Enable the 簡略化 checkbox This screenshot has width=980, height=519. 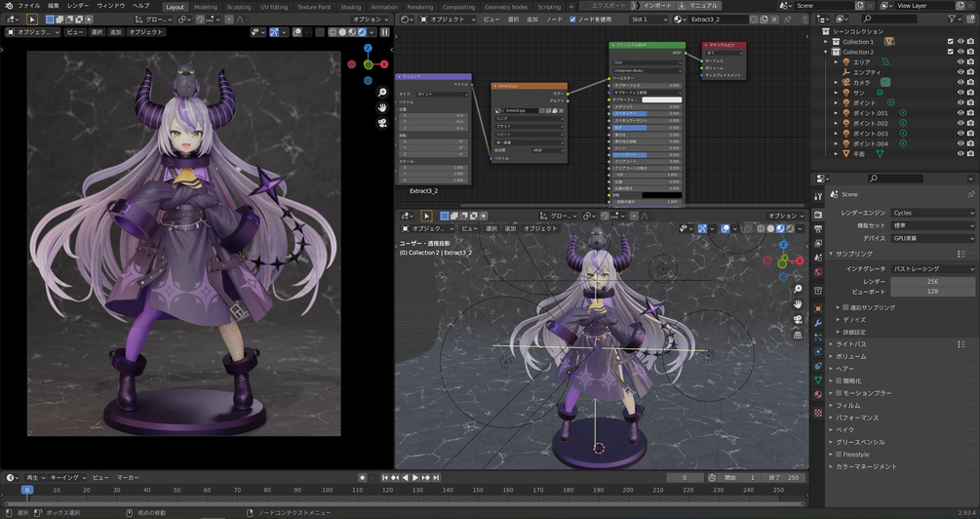pos(839,380)
